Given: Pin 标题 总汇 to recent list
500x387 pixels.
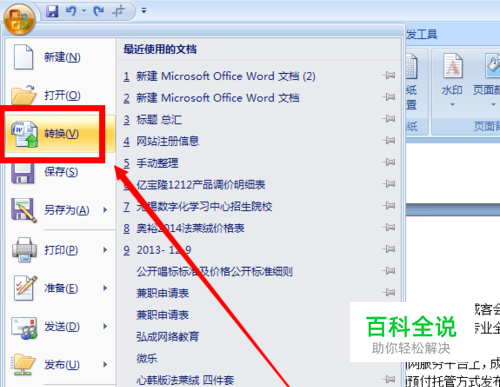Looking at the screenshot, I should point(388,119).
